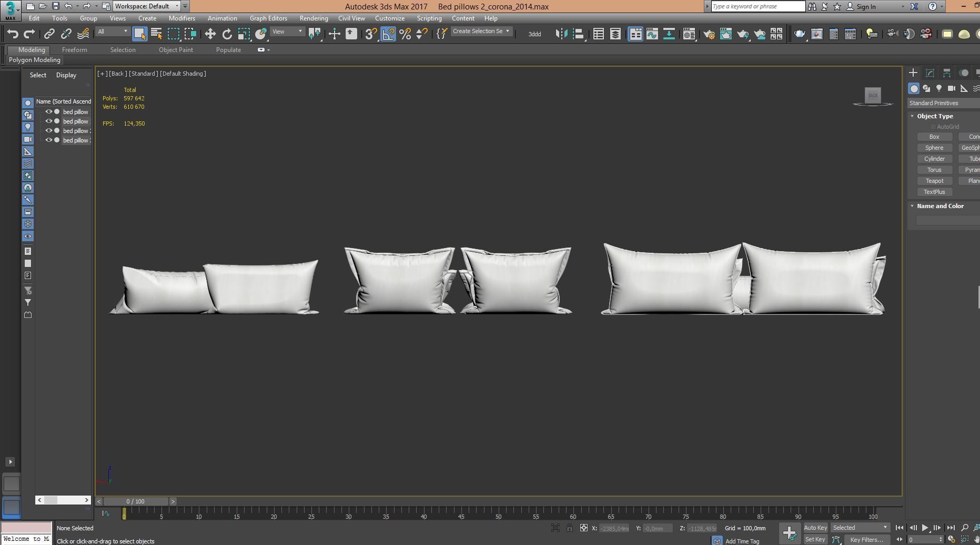This screenshot has width=980, height=545.
Task: Click the Teapot primitive button
Action: click(x=934, y=181)
